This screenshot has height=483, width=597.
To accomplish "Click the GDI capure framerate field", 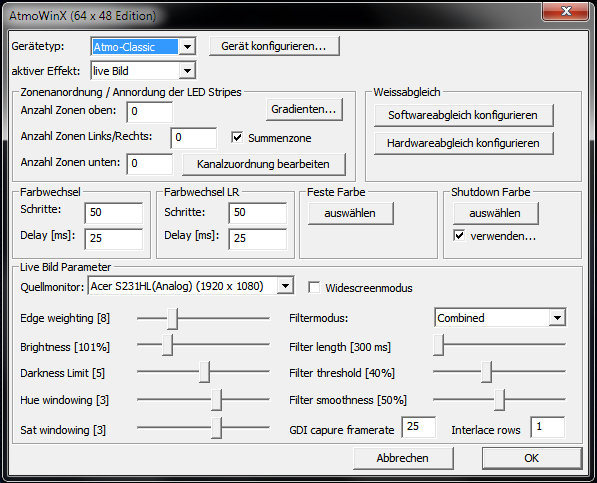I will point(418,427).
